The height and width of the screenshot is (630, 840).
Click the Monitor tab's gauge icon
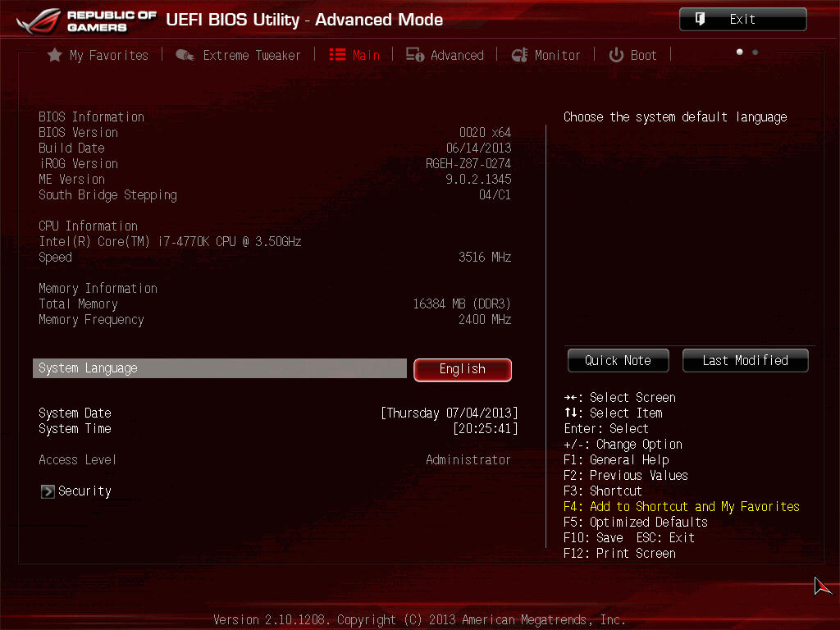tap(519, 55)
